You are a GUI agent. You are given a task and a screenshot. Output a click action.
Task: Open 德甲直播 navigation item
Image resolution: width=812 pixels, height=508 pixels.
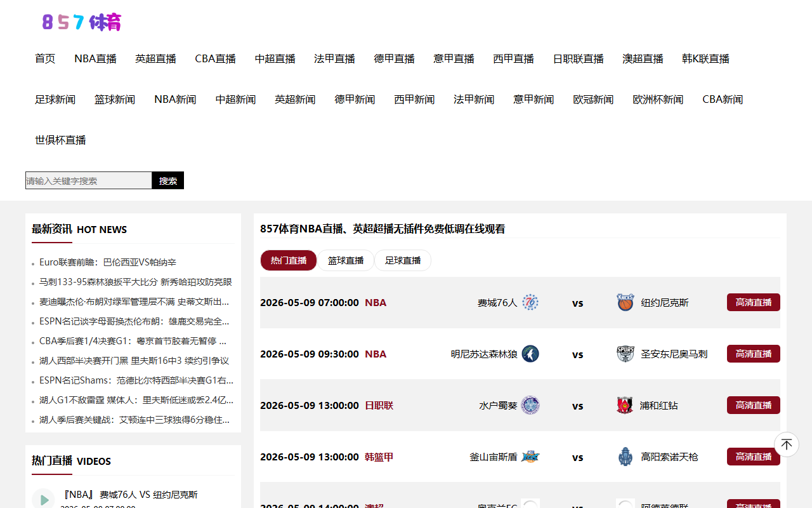[x=395, y=58]
